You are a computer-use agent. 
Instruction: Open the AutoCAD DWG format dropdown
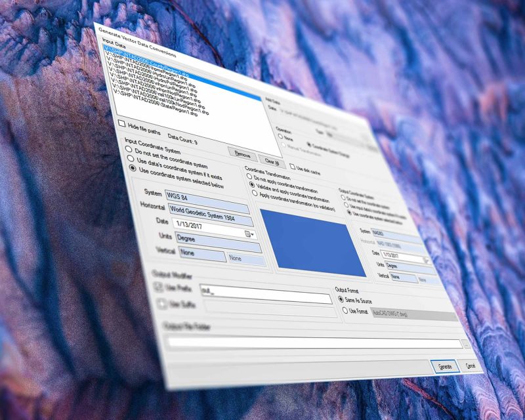[x=415, y=315]
